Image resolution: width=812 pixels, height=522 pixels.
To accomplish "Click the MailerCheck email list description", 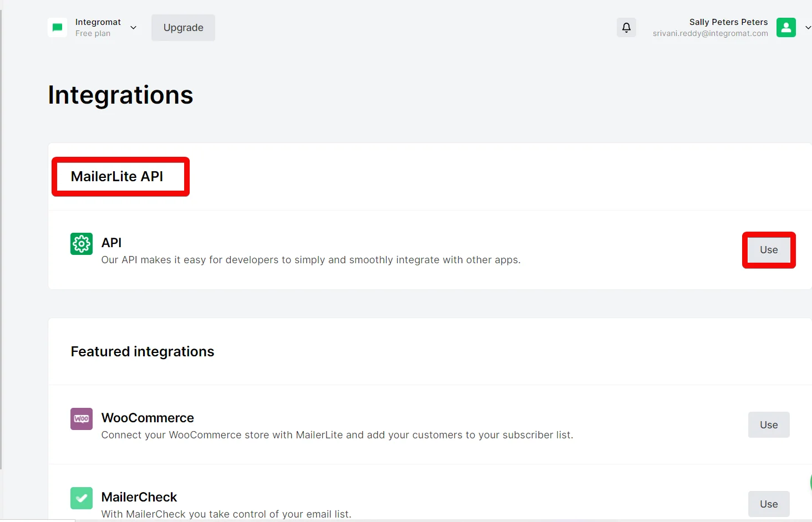I will click(x=226, y=514).
